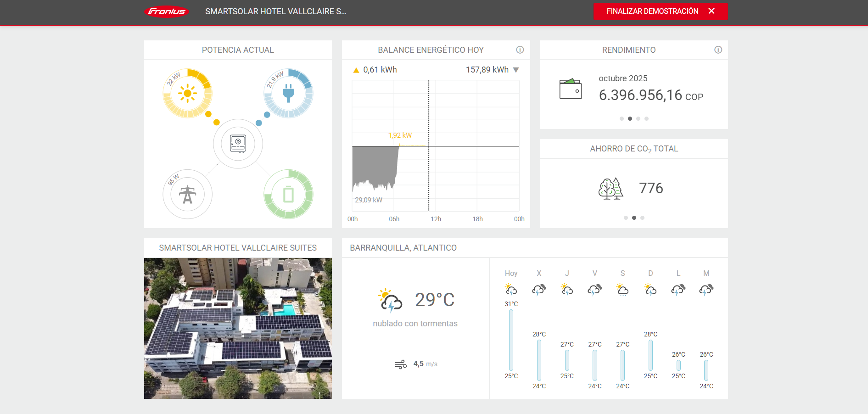The image size is (868, 414).
Task: Open the hotel rooftop solar photo
Action: click(x=238, y=328)
